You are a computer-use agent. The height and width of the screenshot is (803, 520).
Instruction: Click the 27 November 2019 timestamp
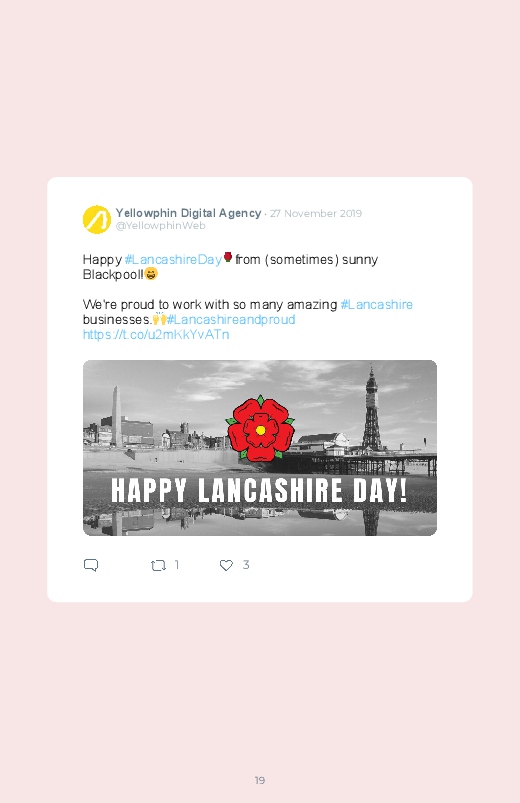[316, 214]
